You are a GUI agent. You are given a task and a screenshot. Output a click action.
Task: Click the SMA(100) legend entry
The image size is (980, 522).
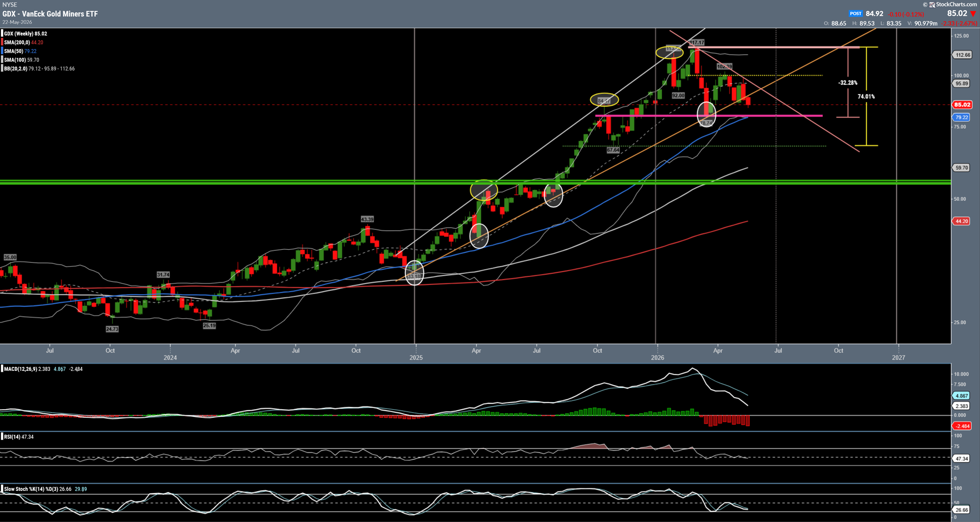pyautogui.click(x=22, y=60)
